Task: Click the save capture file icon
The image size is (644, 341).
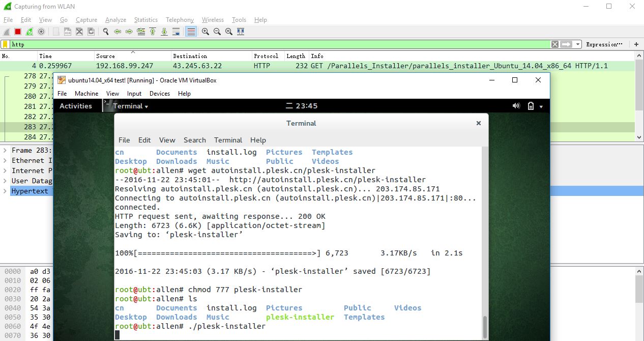Action: click(67, 32)
